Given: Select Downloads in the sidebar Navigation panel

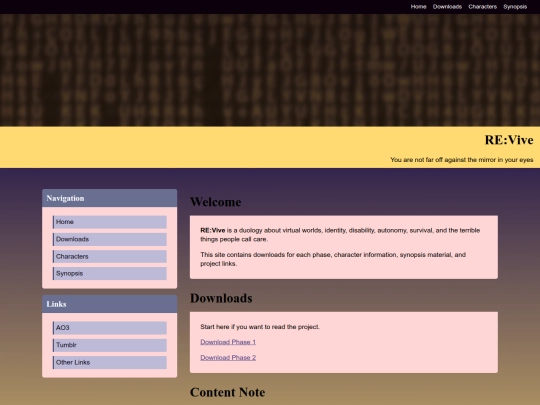Looking at the screenshot, I should [x=110, y=239].
